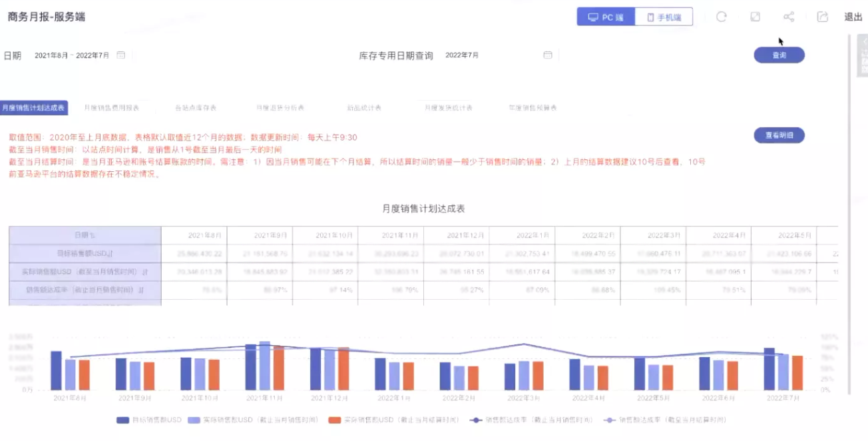Switch to PC端 view

point(606,17)
